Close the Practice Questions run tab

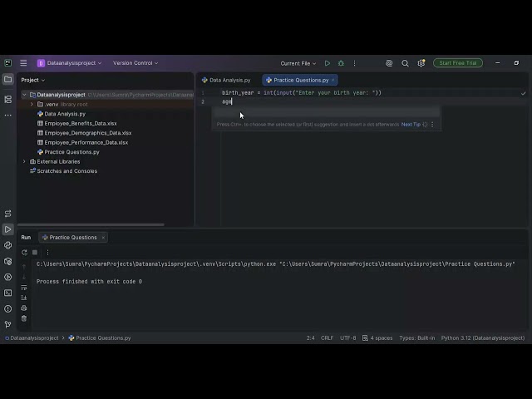click(103, 238)
